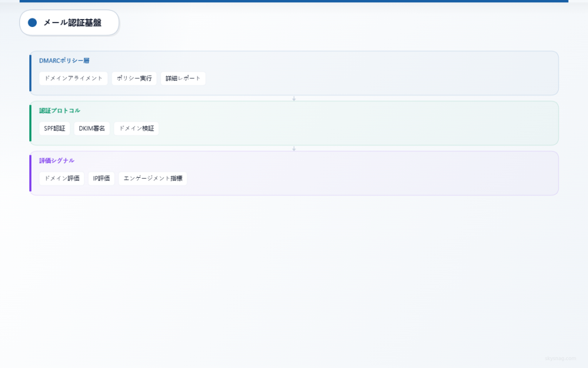
Task: Click the blue accent bar of DMARCポリシー層
Action: [x=32, y=74]
